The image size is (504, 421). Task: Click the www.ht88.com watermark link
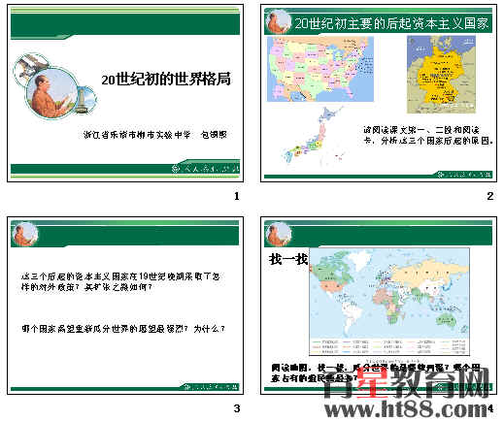point(406,409)
